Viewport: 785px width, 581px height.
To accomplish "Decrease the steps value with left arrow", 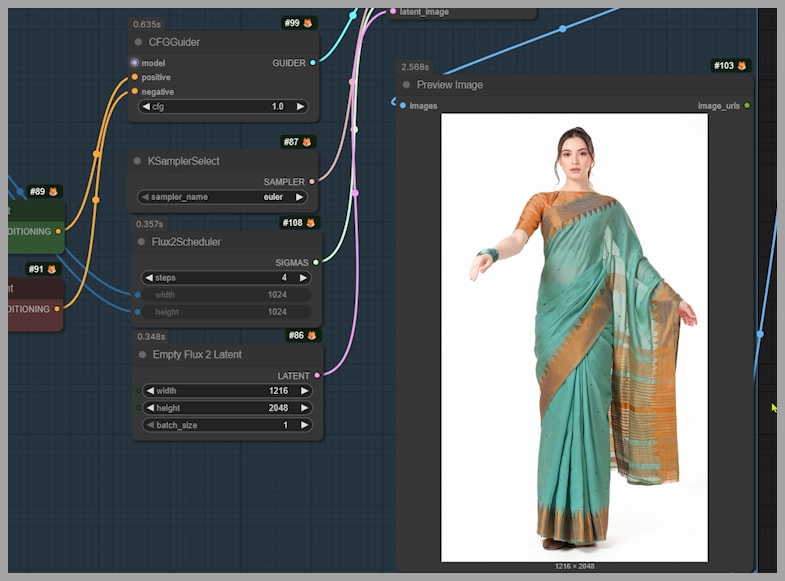I will point(148,278).
